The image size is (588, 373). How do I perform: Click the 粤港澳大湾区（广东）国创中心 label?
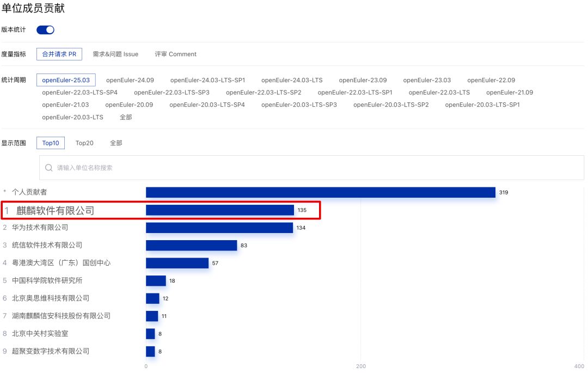(61, 263)
